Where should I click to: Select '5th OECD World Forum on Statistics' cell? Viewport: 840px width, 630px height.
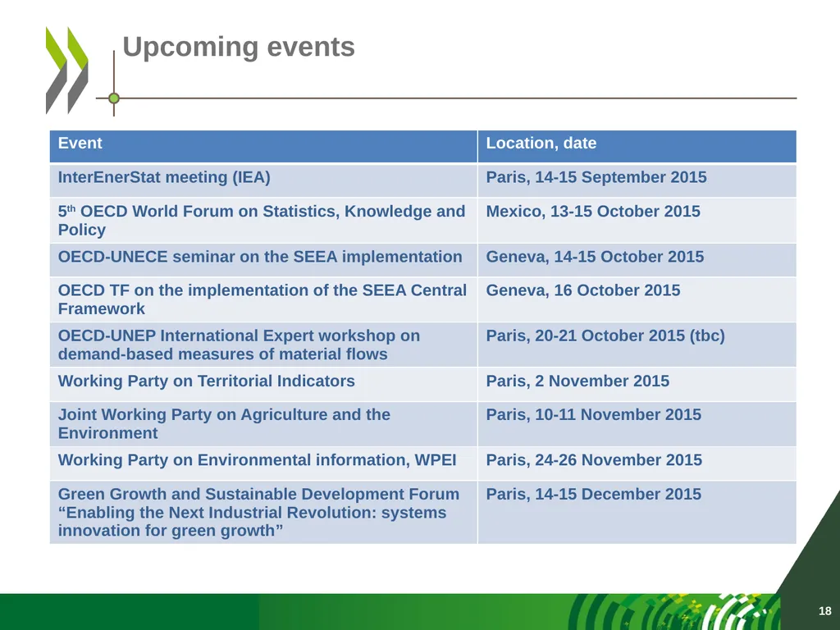(263, 221)
